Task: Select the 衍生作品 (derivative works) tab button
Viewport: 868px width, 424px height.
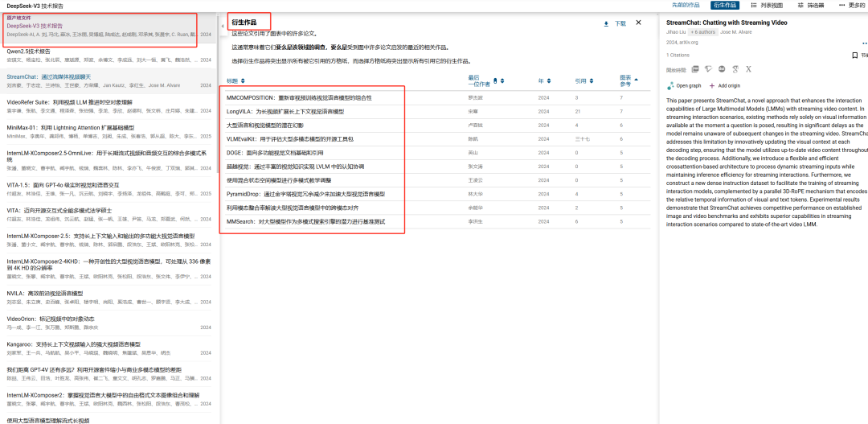Action: point(725,5)
